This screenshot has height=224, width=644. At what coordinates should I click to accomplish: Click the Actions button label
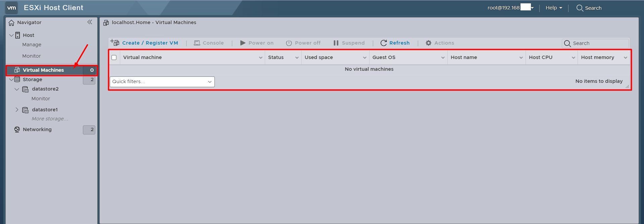(x=444, y=43)
